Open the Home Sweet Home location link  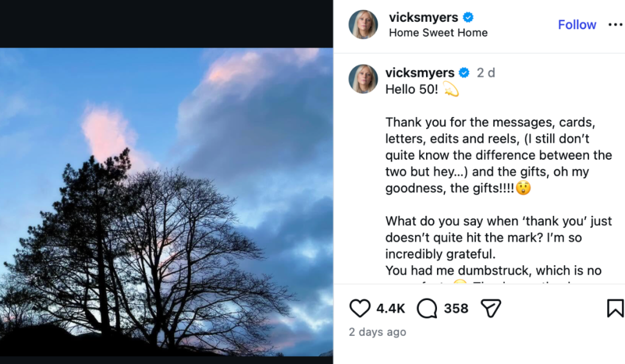pos(438,33)
